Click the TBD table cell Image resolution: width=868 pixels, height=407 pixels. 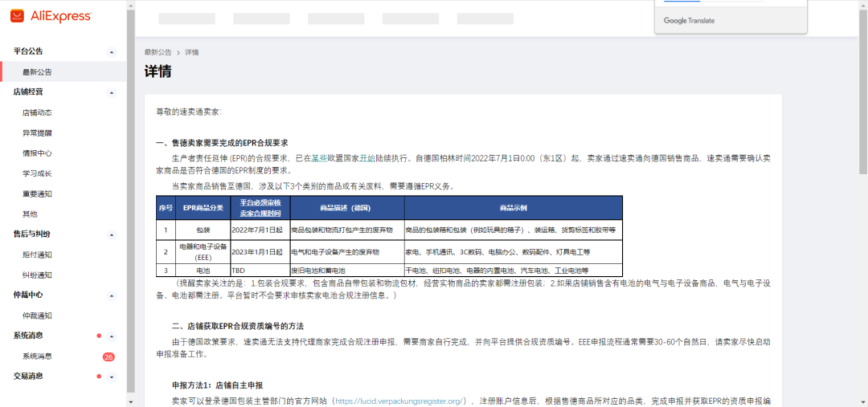pyautogui.click(x=260, y=271)
